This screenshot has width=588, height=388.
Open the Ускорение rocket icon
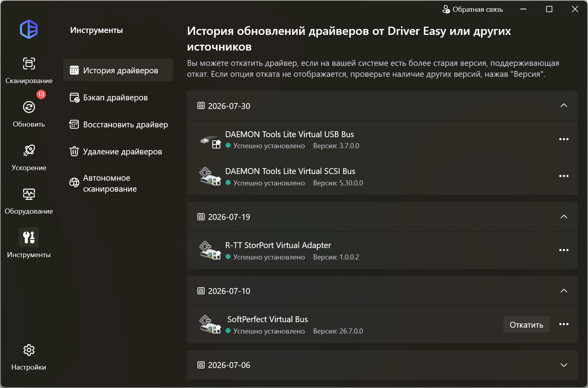pos(29,150)
